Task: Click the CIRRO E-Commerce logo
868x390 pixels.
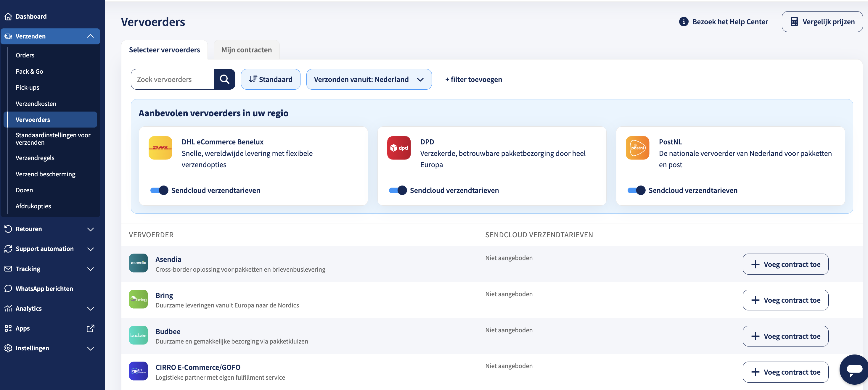Action: pyautogui.click(x=139, y=371)
